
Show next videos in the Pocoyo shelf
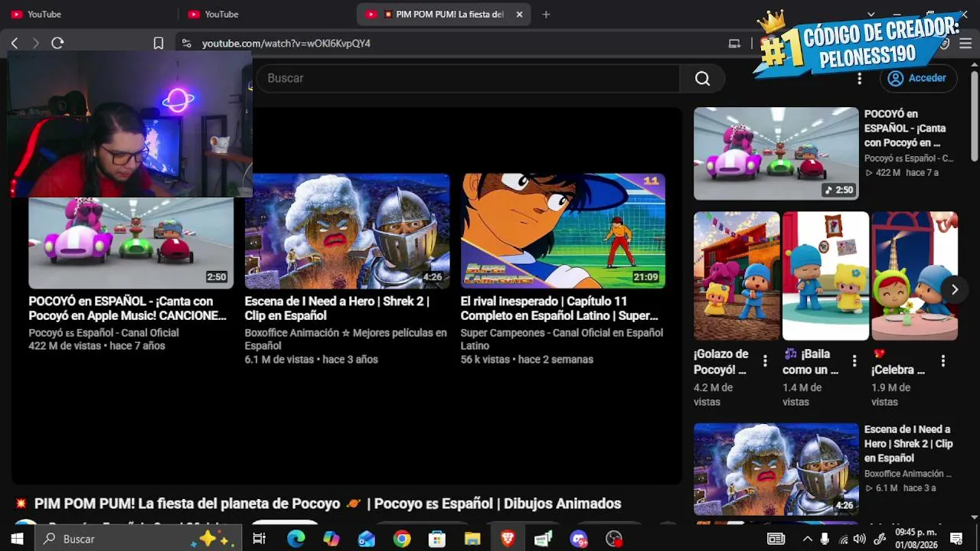[954, 289]
